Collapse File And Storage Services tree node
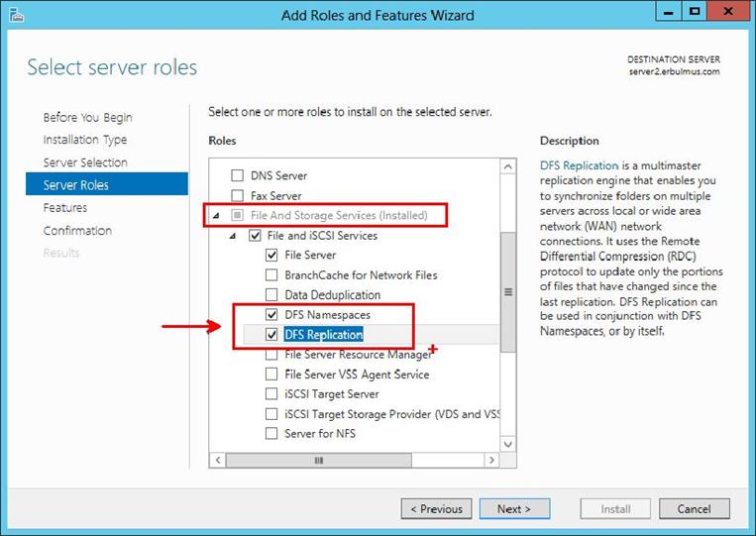The width and height of the screenshot is (756, 536). pos(216,215)
